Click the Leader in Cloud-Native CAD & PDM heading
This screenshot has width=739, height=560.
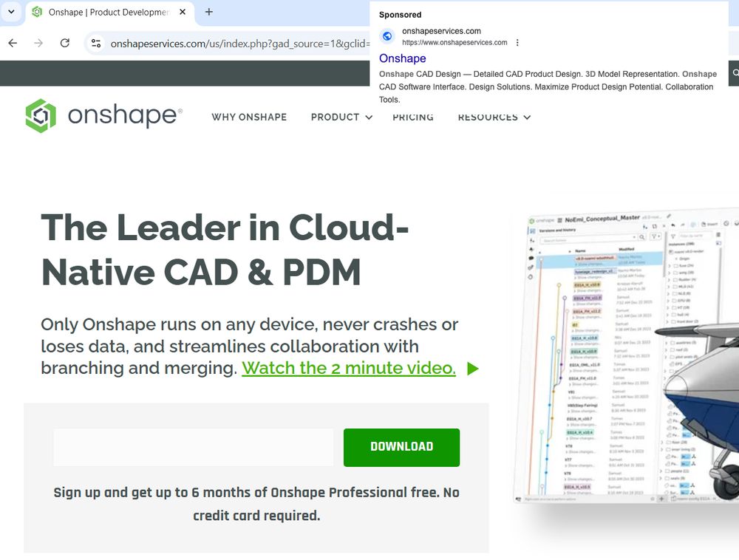click(225, 250)
